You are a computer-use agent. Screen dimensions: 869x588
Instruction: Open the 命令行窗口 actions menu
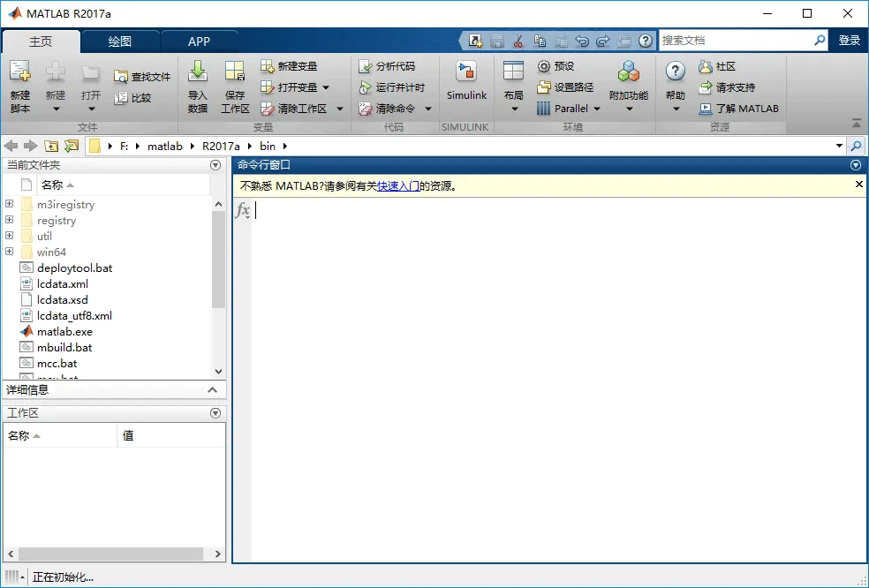[855, 165]
